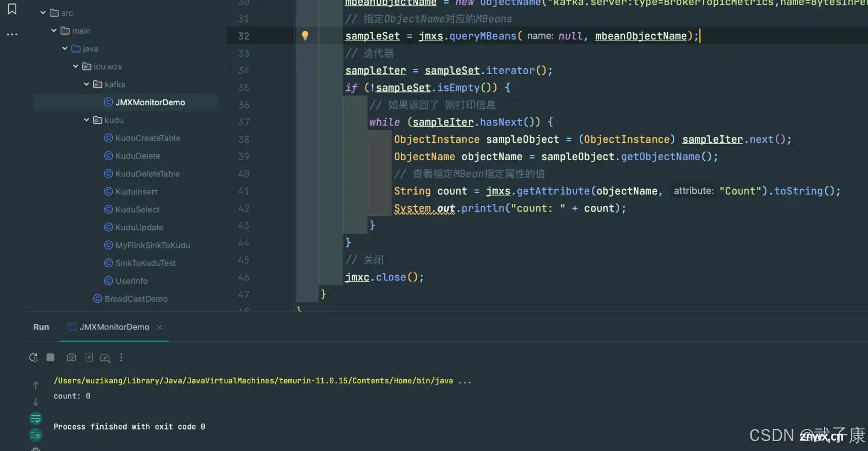Collapse the src folder
868x451 pixels.
pyautogui.click(x=43, y=13)
